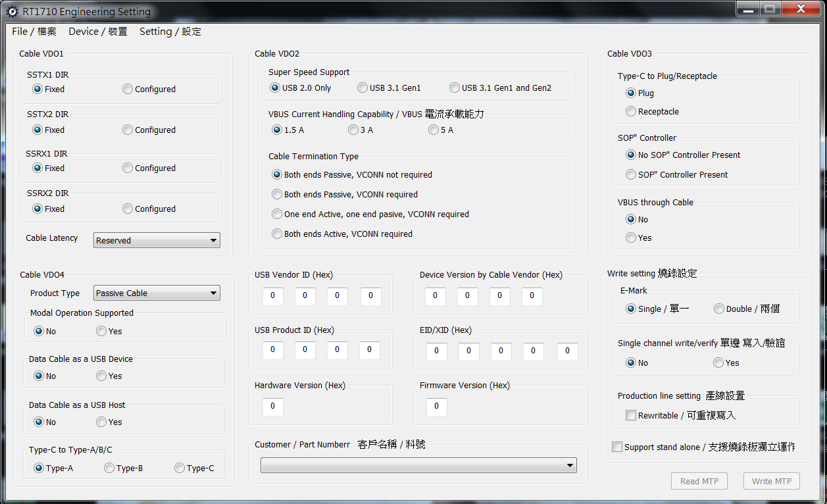Select SOP" Controller Present option
This screenshot has height=504, width=827.
point(631,175)
